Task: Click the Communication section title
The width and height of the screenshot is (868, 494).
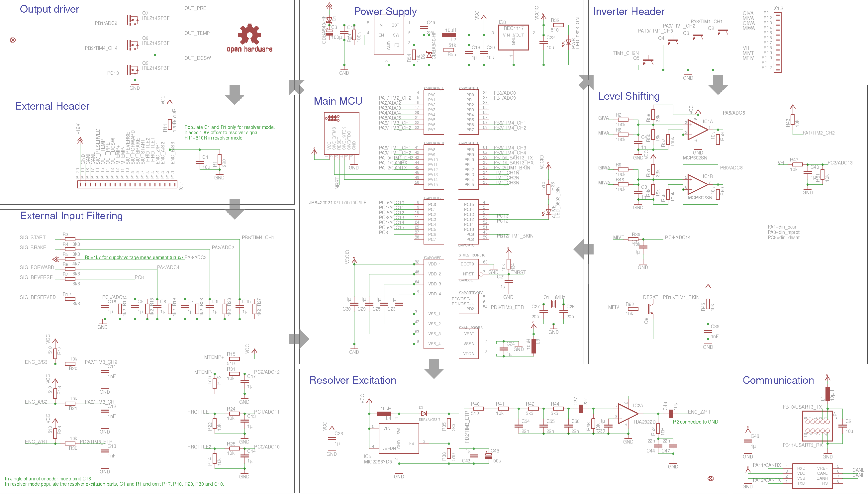Action: [778, 380]
